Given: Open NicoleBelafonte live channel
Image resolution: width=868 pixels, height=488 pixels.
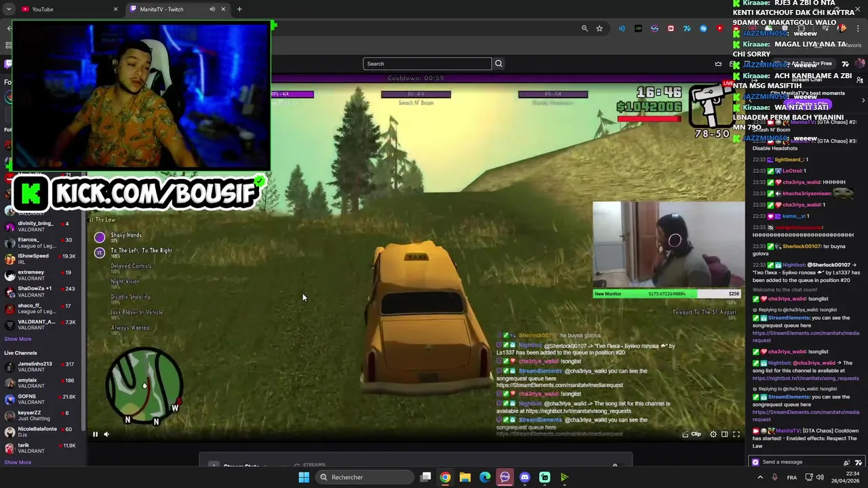Looking at the screenshot, I should pyautogui.click(x=41, y=432).
